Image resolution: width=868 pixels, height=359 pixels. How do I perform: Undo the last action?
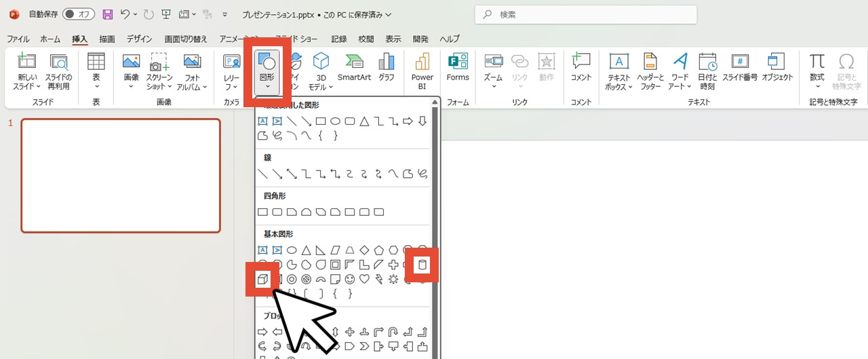(x=125, y=14)
